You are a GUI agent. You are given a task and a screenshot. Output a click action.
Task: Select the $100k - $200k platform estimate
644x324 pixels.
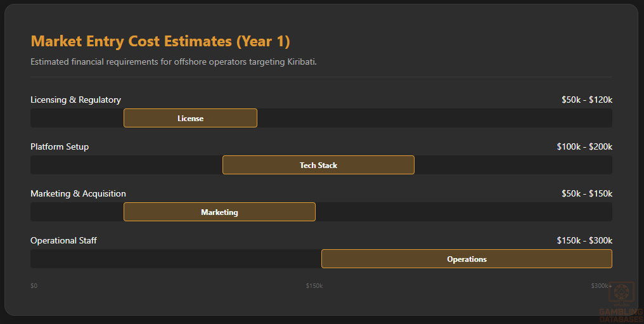pos(584,146)
